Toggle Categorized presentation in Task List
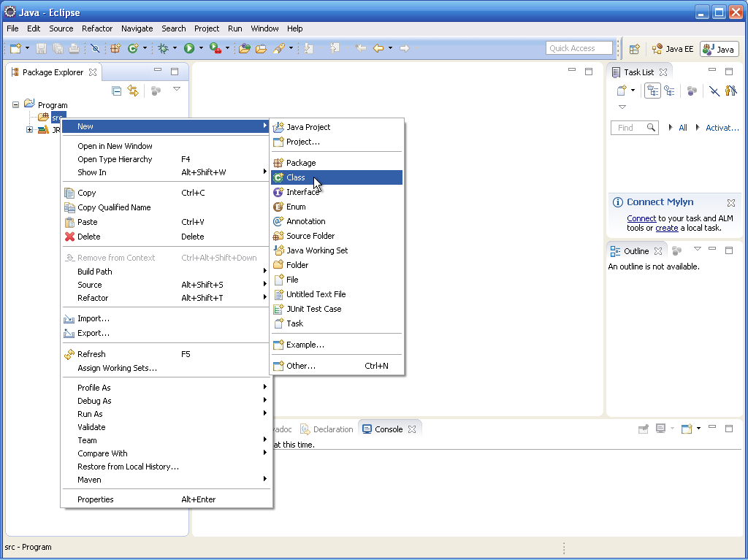 tap(652, 91)
